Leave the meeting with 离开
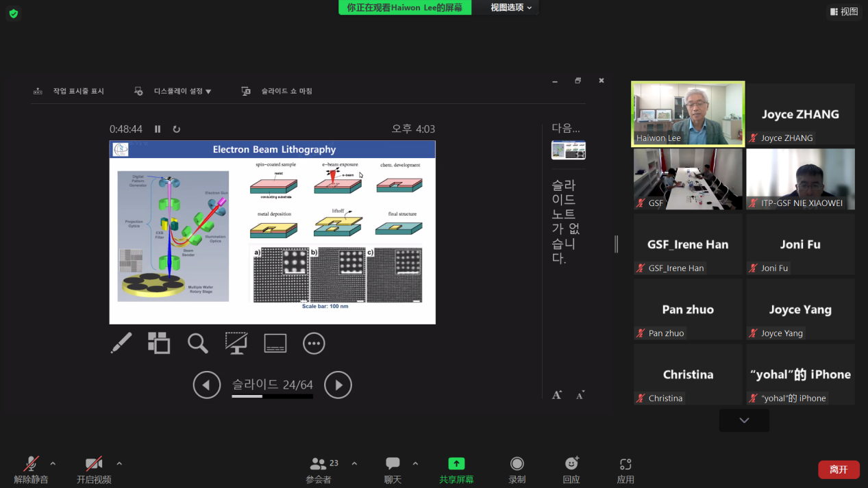868x488 pixels. pyautogui.click(x=839, y=470)
